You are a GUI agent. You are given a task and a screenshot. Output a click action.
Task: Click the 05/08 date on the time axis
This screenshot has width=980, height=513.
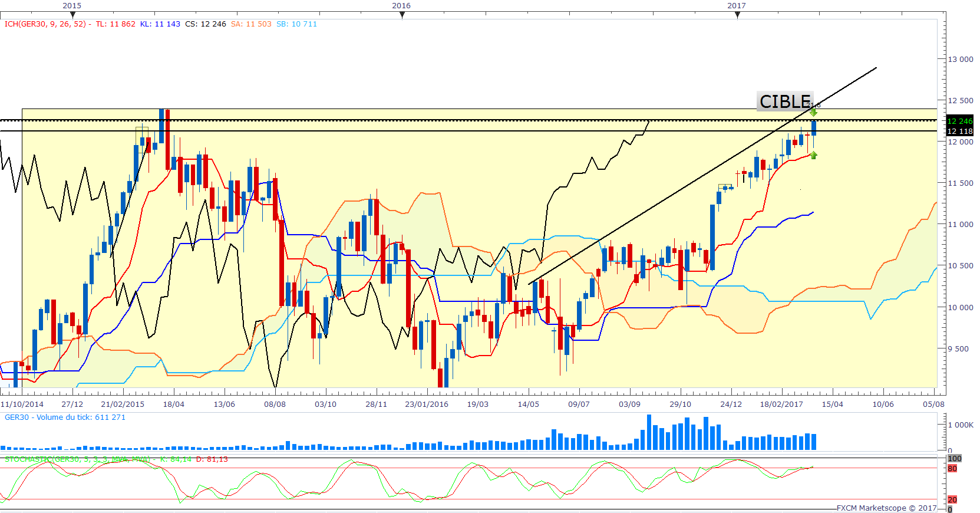pyautogui.click(x=934, y=405)
